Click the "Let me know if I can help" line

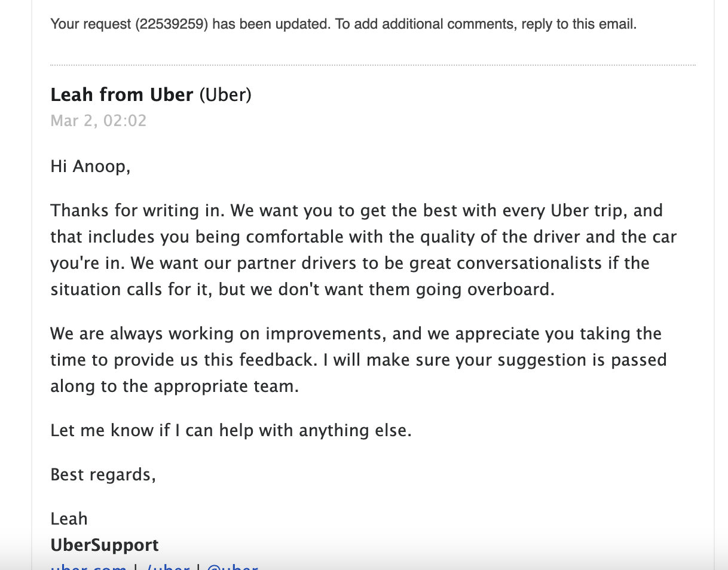point(231,431)
